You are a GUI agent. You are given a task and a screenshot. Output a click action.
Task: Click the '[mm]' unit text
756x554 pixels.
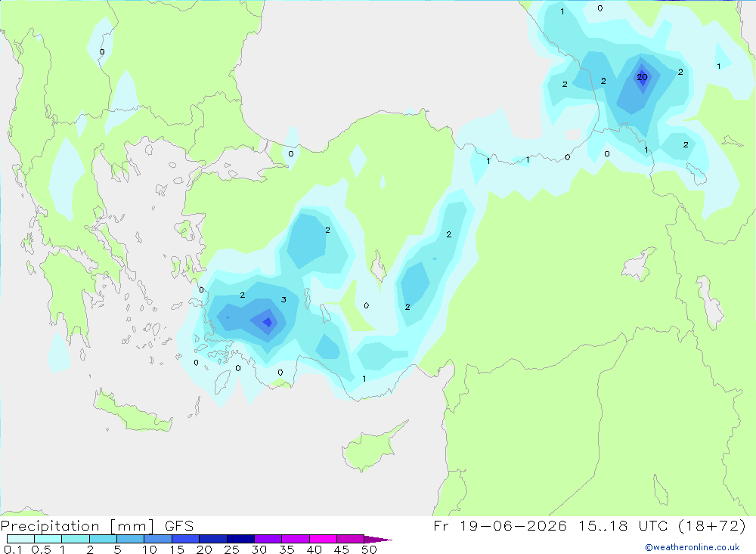(132, 526)
